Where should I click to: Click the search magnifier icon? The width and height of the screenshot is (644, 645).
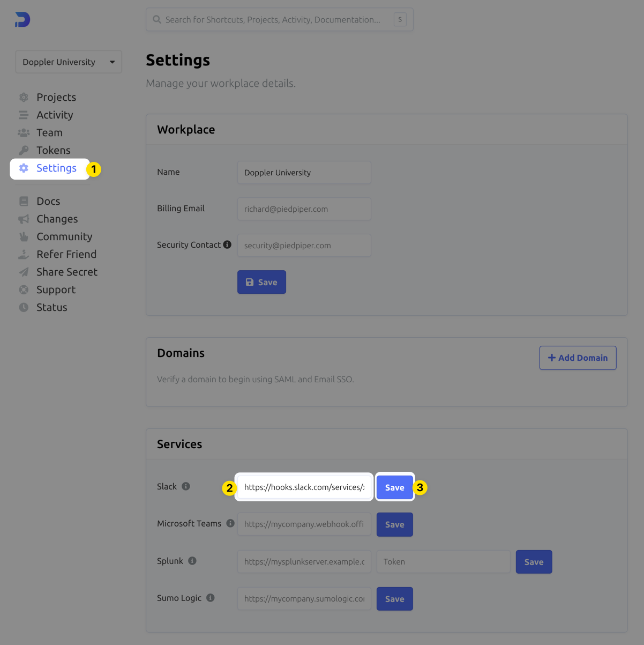(157, 19)
